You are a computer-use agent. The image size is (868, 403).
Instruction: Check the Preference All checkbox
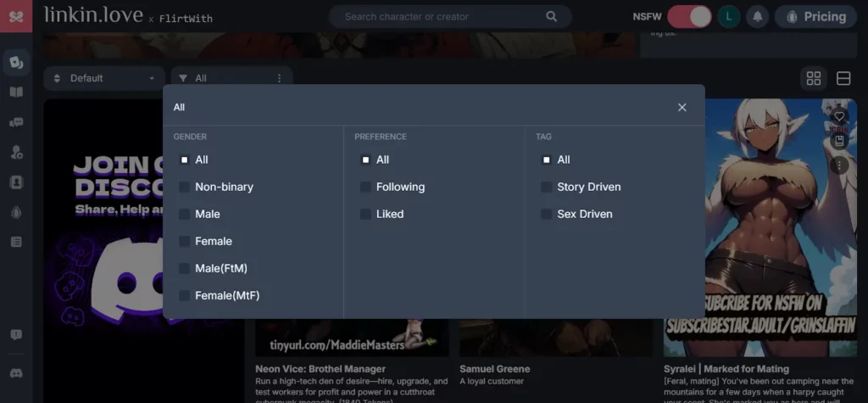[365, 160]
